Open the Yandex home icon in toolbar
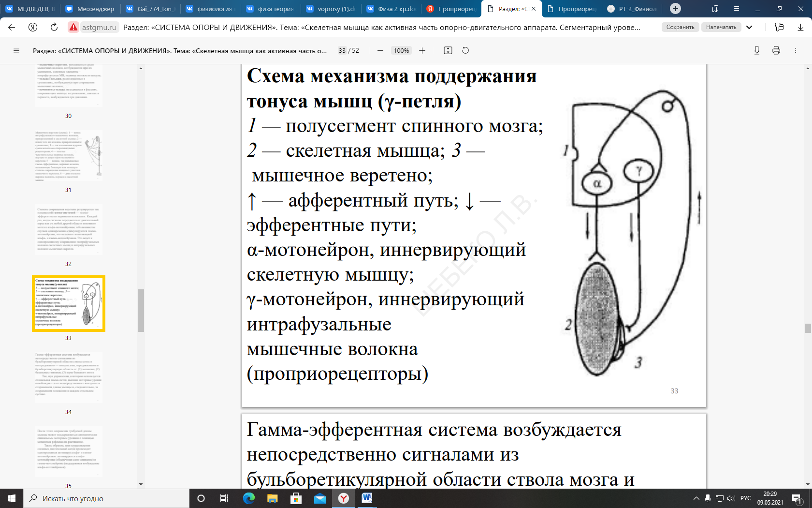Viewport: 812px width, 508px height. (x=33, y=27)
